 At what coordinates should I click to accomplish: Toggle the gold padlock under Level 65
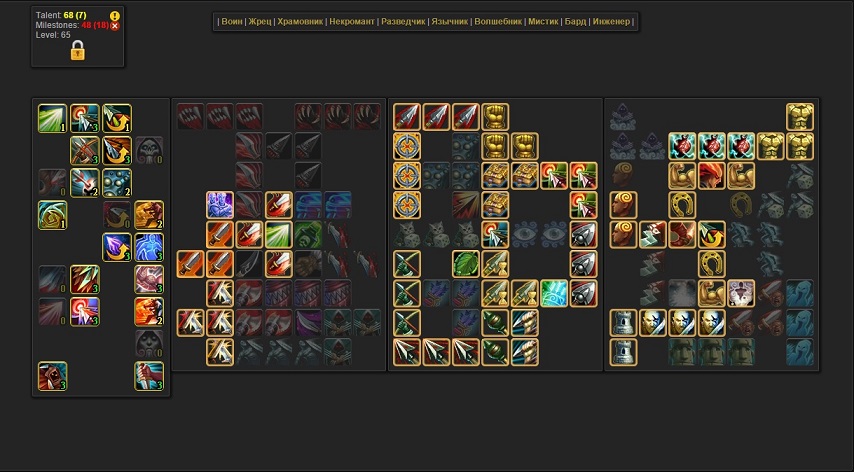tap(77, 50)
